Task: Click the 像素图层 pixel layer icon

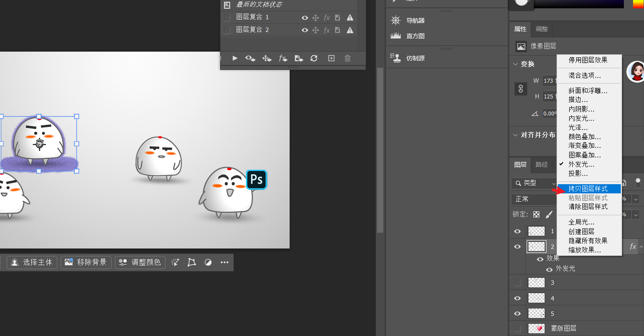Action: point(521,46)
